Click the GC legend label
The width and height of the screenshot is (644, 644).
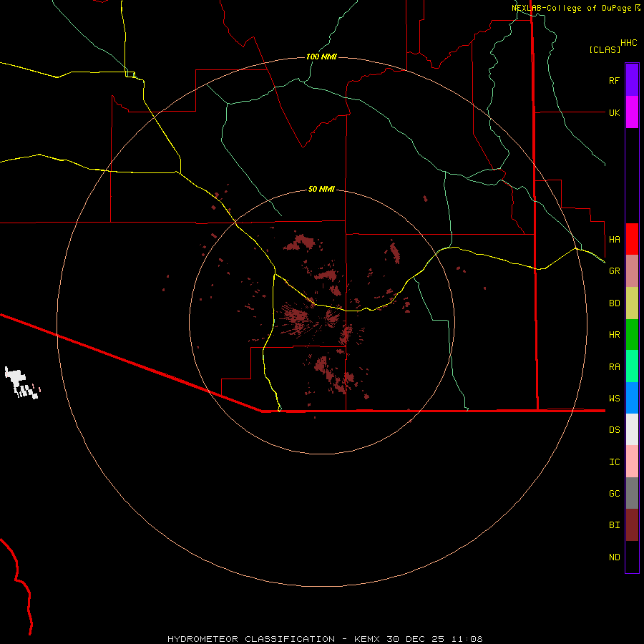click(614, 493)
